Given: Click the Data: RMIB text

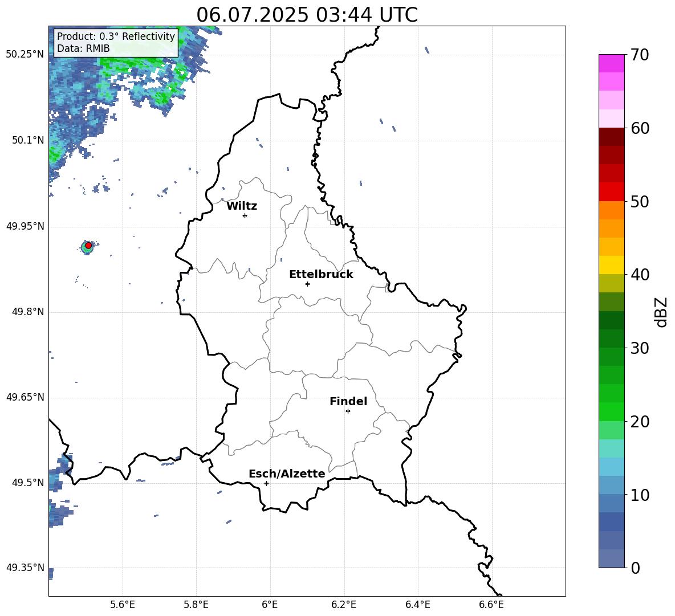Looking at the screenshot, I should point(83,48).
